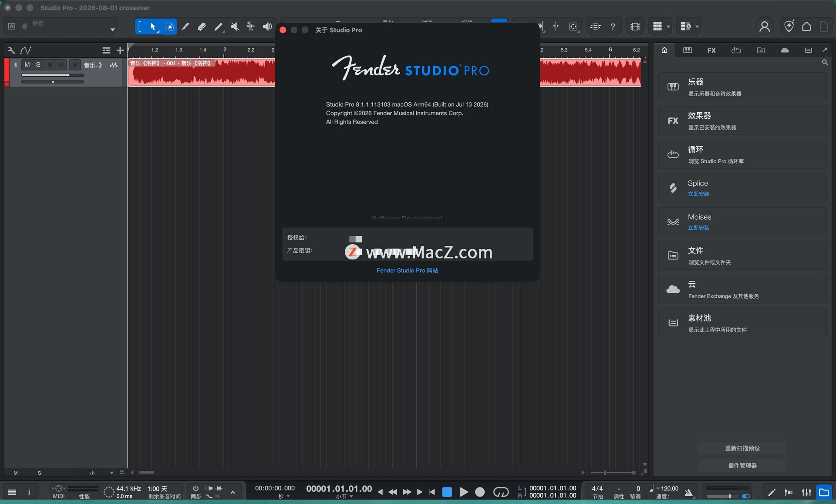
Task: Select the Range selection tool
Action: coord(169,27)
